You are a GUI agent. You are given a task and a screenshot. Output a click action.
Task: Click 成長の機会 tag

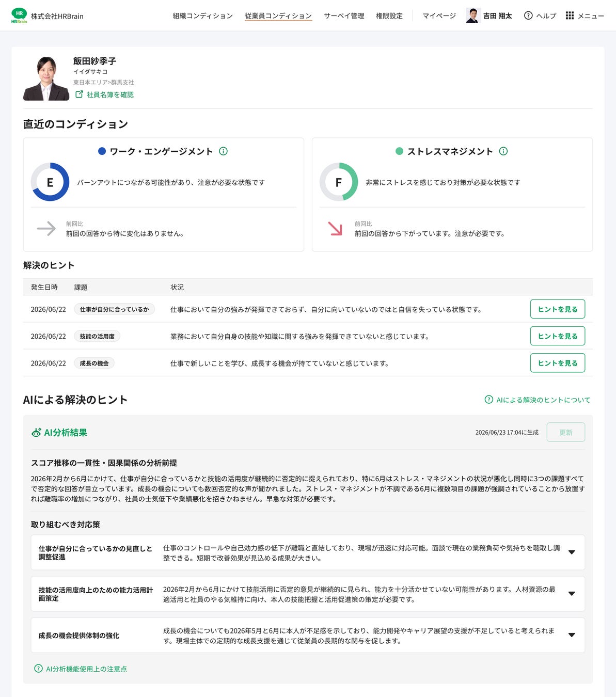click(x=94, y=363)
